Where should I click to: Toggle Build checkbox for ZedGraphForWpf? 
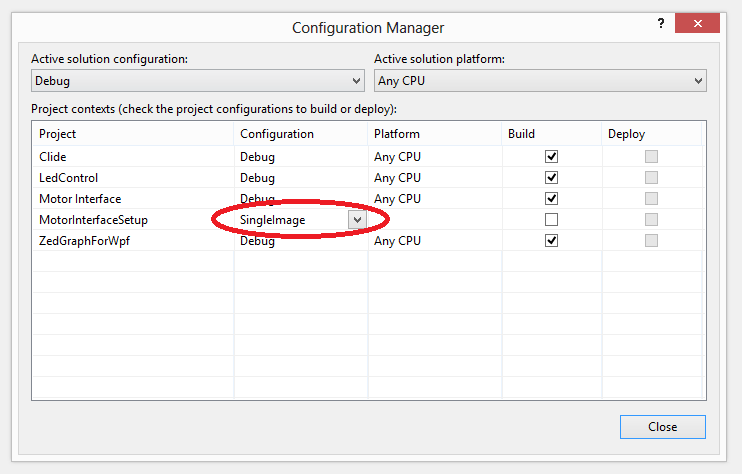[x=551, y=241]
